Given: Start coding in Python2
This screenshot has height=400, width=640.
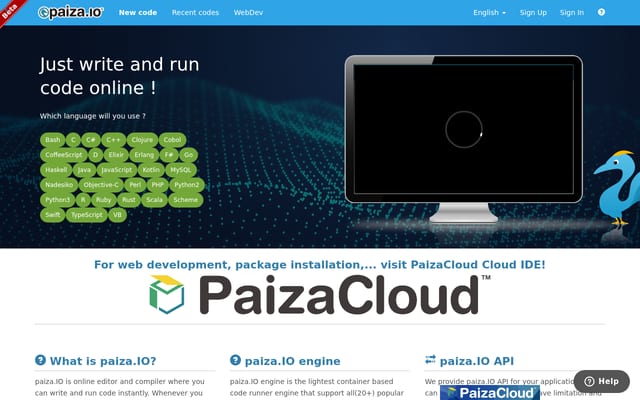Looking at the screenshot, I should [187, 185].
